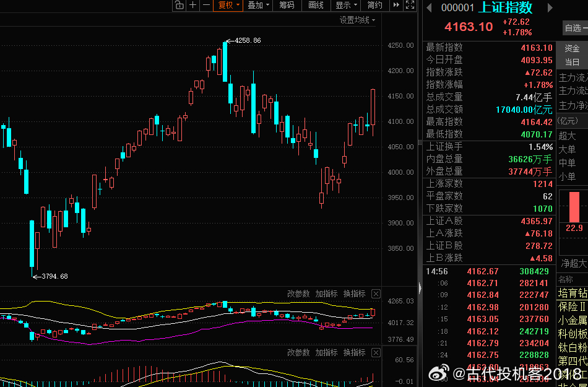Close the MACD indicator panel
588x387 pixels.
376,352
